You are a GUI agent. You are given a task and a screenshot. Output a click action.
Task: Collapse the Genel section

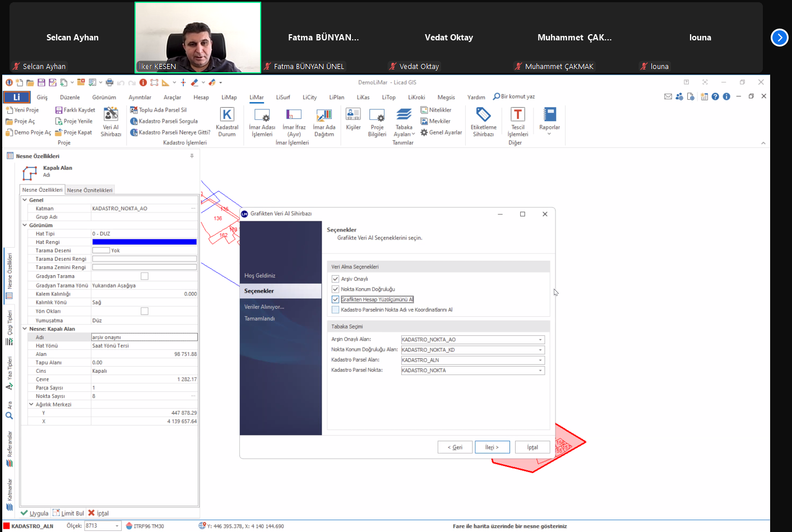click(25, 200)
